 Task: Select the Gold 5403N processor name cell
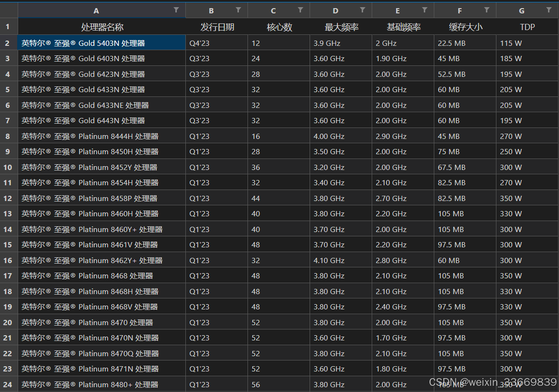click(102, 43)
